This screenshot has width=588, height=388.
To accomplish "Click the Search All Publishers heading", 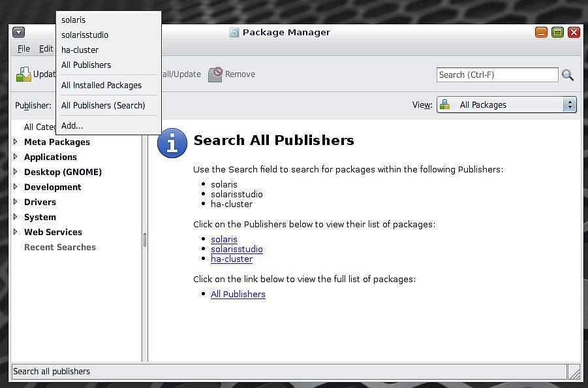I will 273,140.
